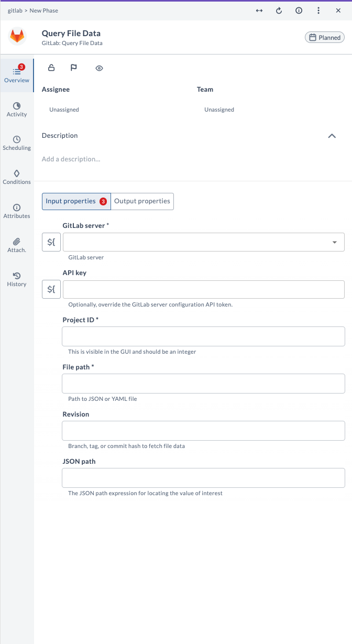Click helper text about overriding API token
The height and width of the screenshot is (644, 352).
pyautogui.click(x=150, y=304)
